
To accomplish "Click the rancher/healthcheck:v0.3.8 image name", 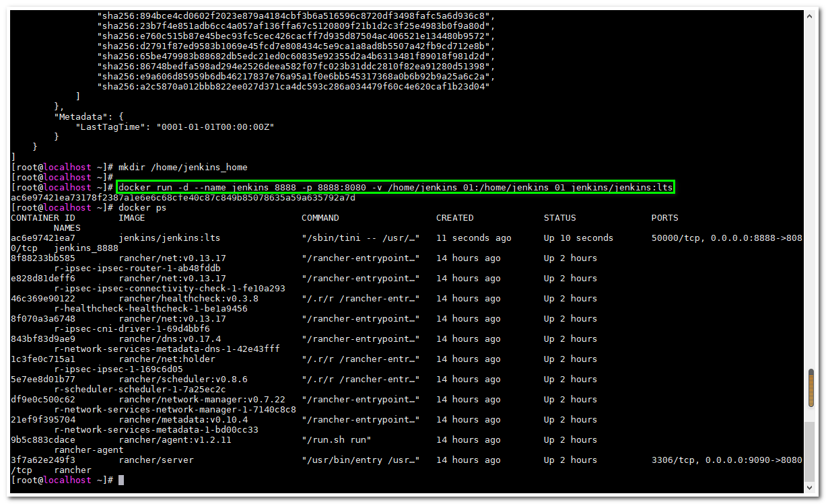I will coord(188,298).
